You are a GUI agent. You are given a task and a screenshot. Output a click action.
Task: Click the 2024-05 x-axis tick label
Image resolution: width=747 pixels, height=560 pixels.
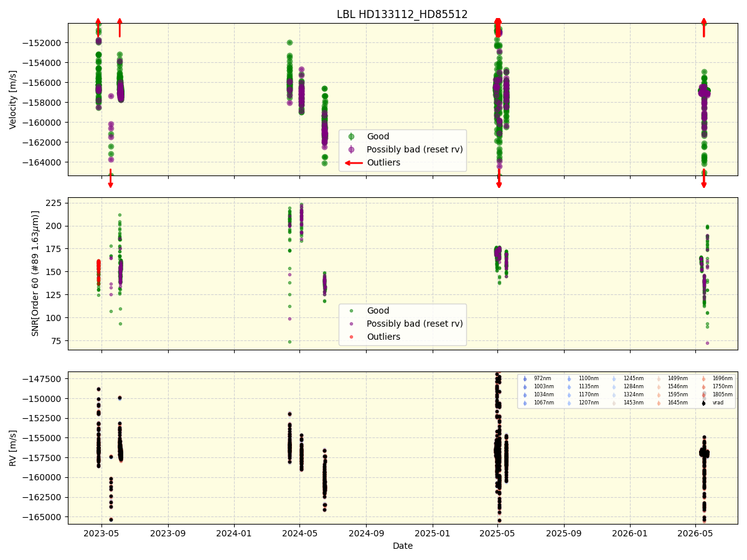coord(300,533)
